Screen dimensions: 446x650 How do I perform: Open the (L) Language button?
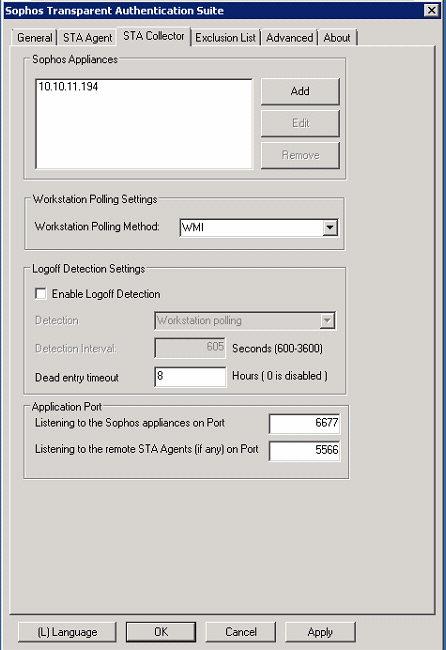click(x=67, y=632)
